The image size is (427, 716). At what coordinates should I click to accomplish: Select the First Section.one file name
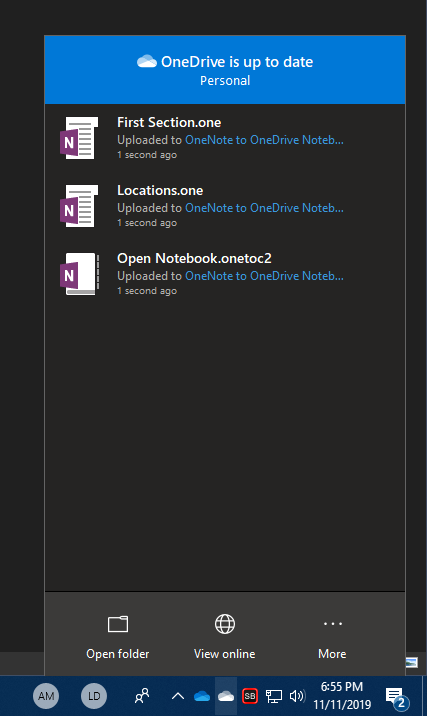[169, 122]
